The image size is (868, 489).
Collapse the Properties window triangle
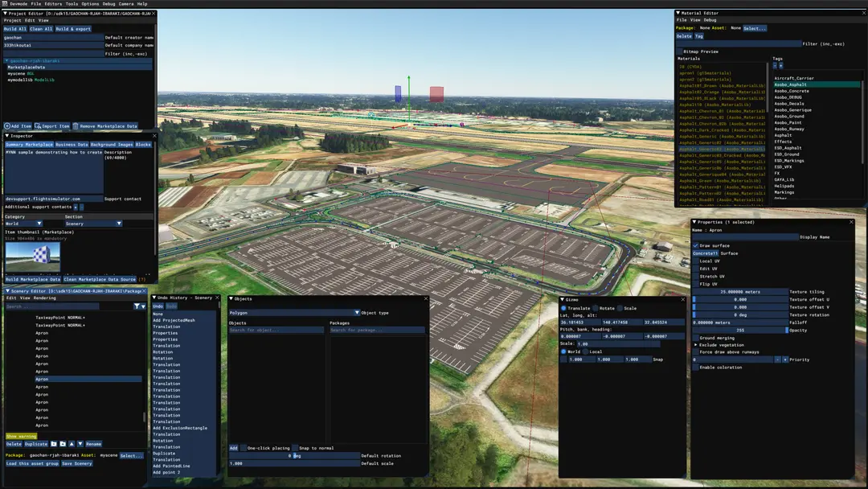(694, 222)
